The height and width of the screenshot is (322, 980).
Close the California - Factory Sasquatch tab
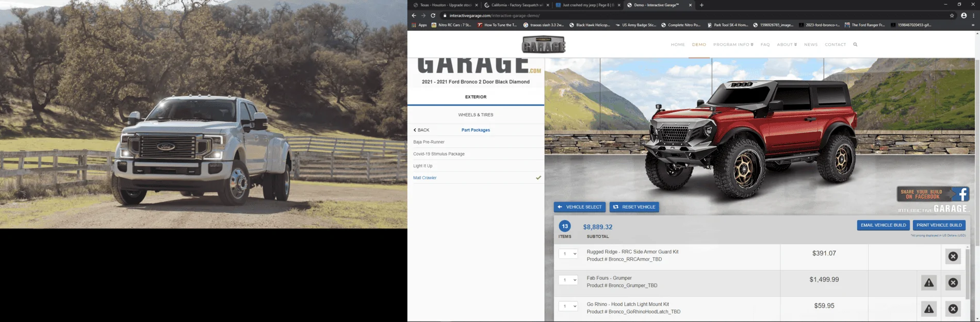548,5
